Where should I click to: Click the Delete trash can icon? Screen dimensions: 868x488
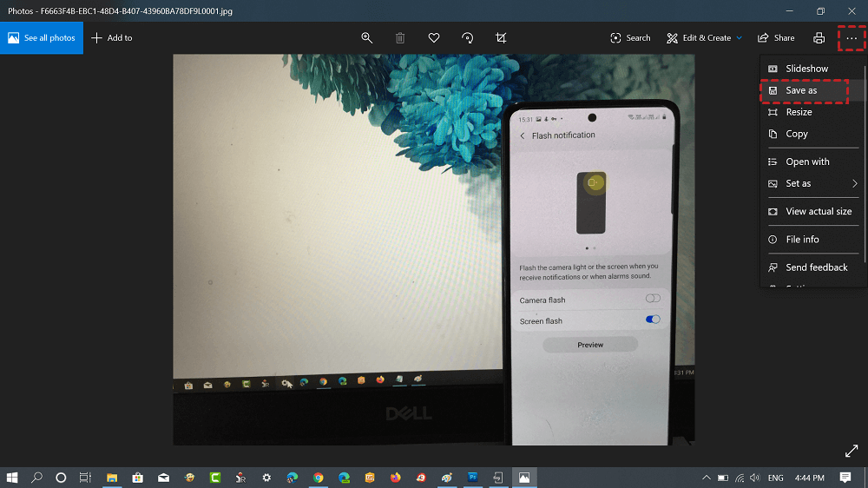point(400,38)
